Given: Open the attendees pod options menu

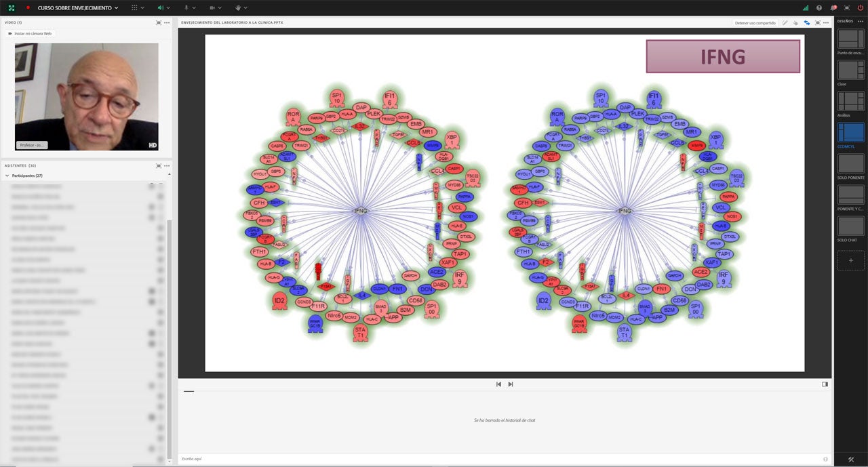Looking at the screenshot, I should [167, 165].
